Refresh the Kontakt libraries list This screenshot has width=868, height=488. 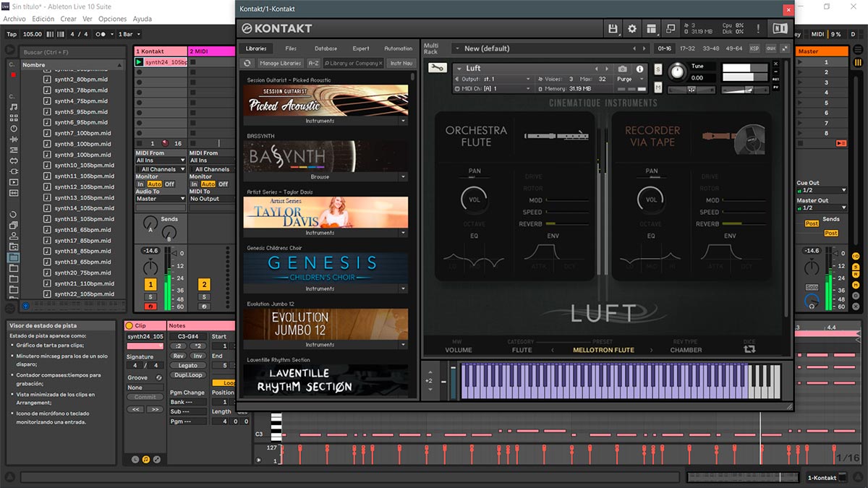coord(247,63)
